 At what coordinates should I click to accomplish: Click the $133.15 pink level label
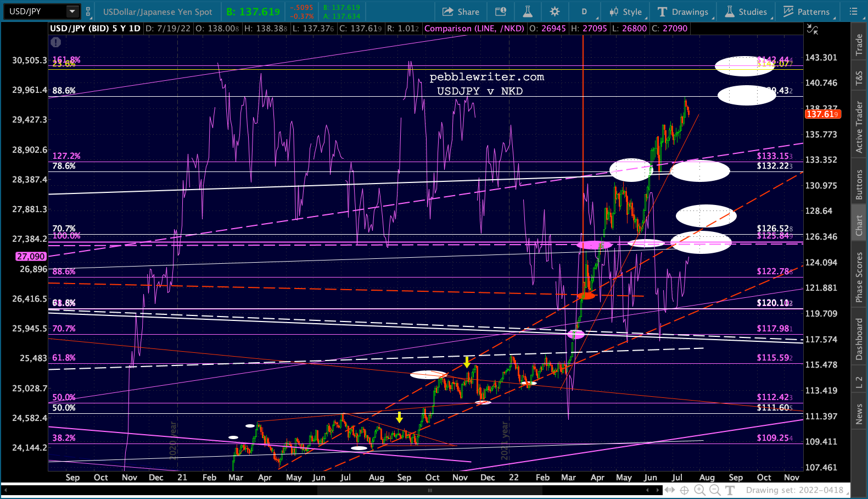774,156
